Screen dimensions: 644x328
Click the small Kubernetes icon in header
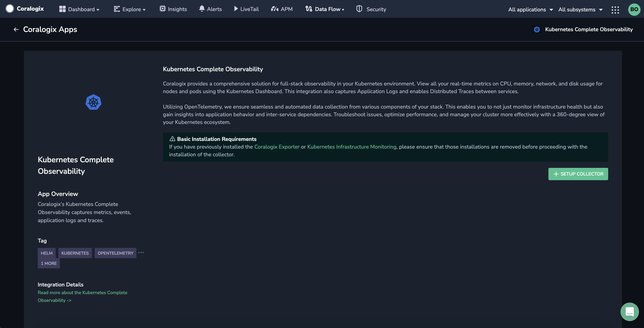[x=537, y=29]
